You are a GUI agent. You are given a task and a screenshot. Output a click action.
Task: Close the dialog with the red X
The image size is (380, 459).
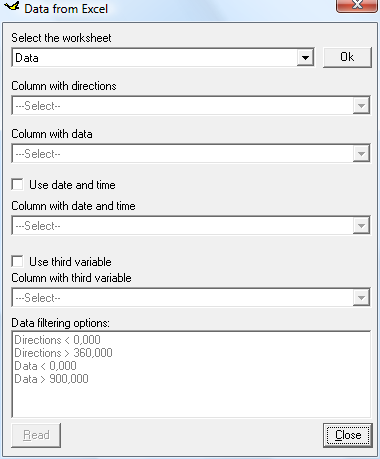pyautogui.click(x=357, y=6)
